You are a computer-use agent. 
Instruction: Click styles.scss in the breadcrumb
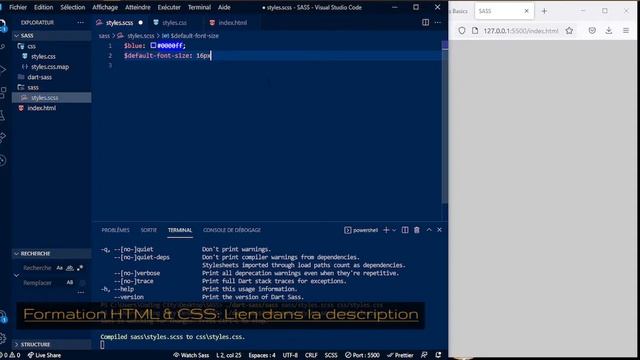(x=140, y=36)
